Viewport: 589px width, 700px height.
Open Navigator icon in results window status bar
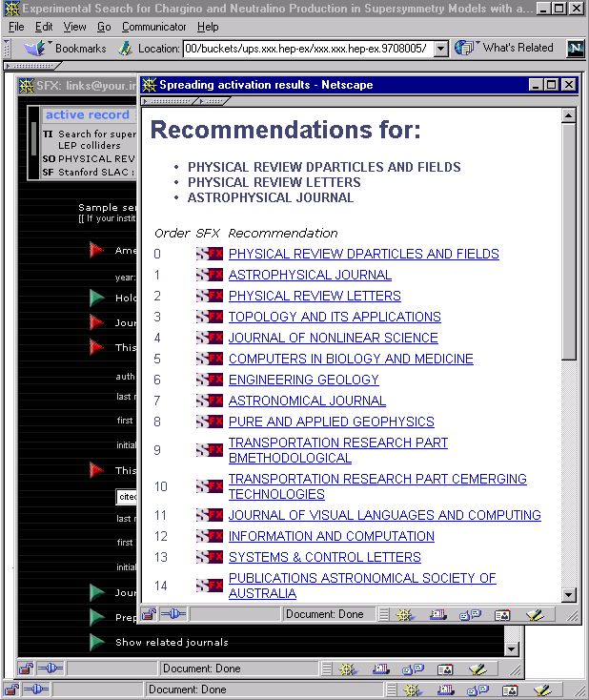pyautogui.click(x=405, y=615)
